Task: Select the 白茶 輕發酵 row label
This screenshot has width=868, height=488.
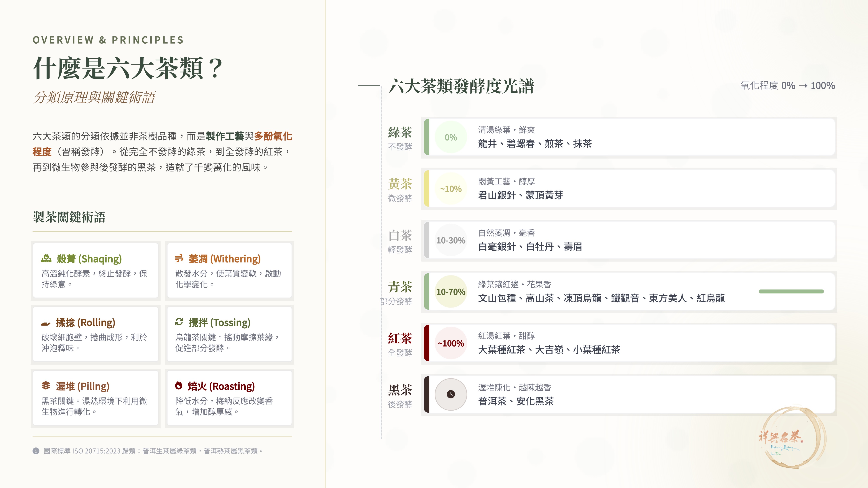Action: pos(400,241)
